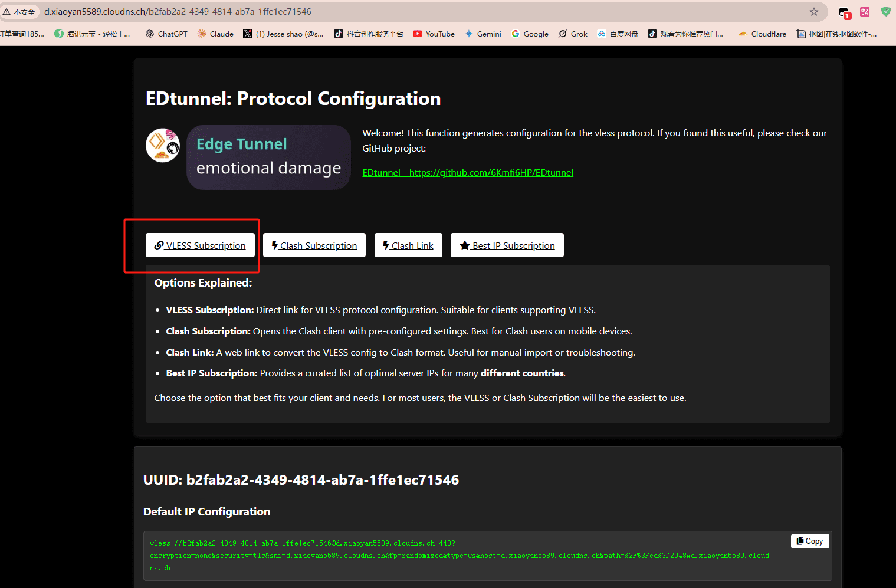Click the Clash Link button
The image size is (896, 588).
tap(408, 245)
